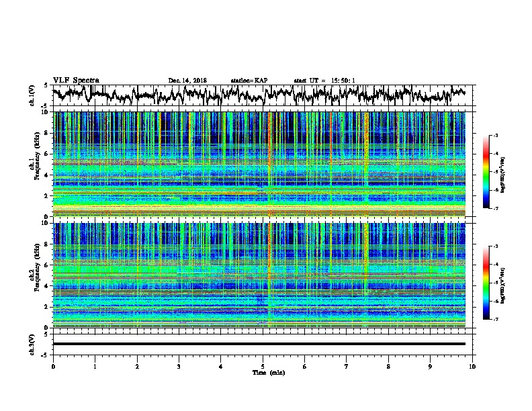Click the ch.1 spectrogram "2" kHz tick label
The height and width of the screenshot is (411, 532).
coord(47,195)
